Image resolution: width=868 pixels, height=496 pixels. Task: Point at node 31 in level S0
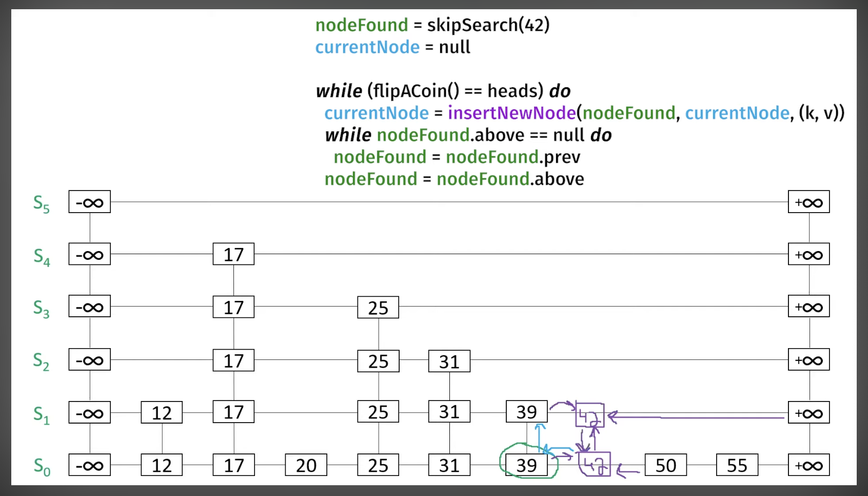click(x=449, y=465)
